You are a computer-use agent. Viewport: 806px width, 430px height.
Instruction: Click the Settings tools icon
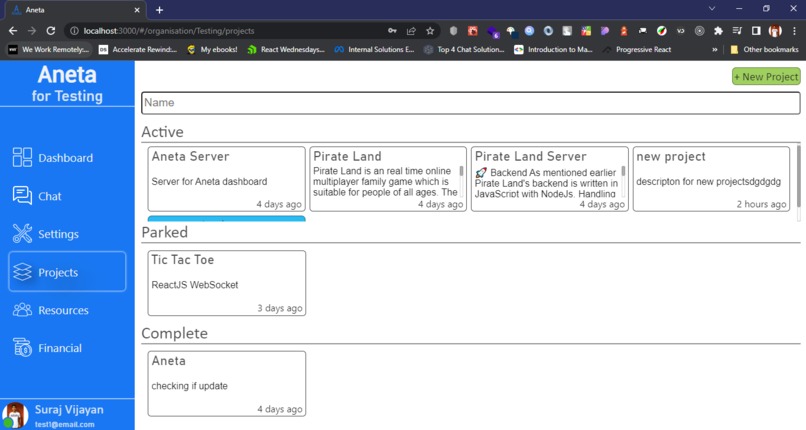point(22,233)
